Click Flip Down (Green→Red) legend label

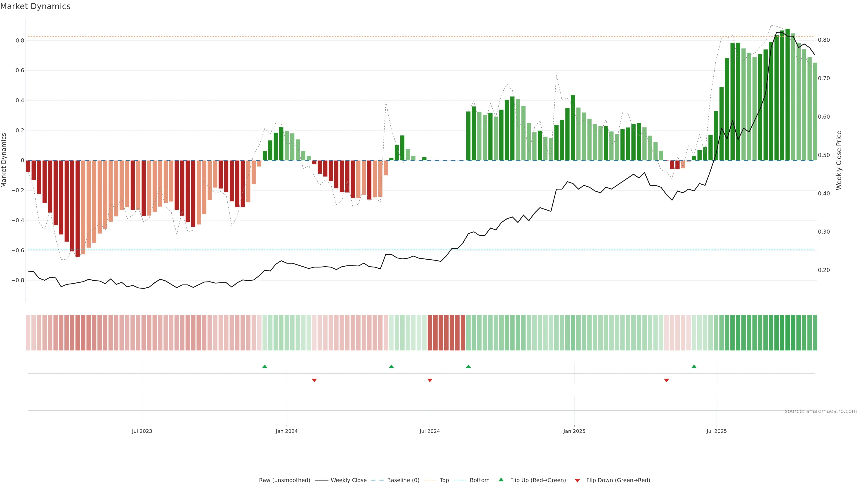618,480
